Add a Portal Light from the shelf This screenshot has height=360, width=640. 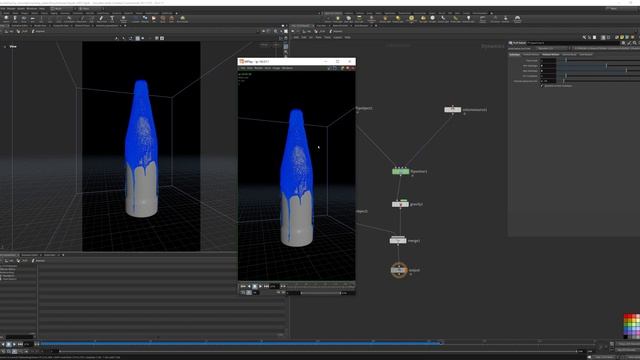point(455,18)
